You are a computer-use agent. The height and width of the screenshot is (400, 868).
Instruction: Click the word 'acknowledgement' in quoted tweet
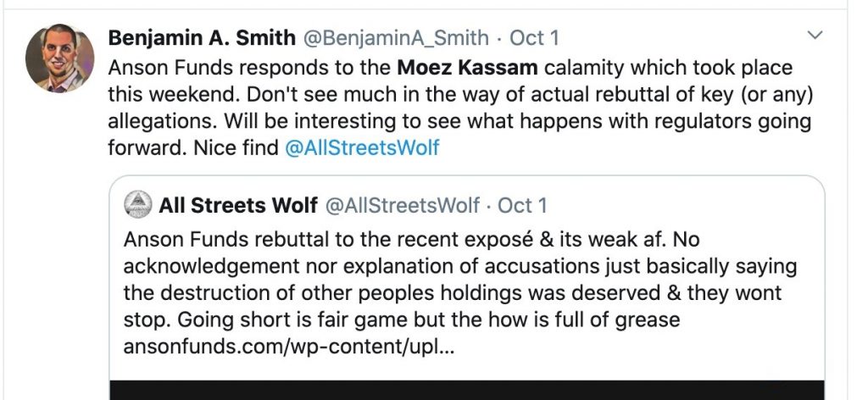[x=215, y=265]
